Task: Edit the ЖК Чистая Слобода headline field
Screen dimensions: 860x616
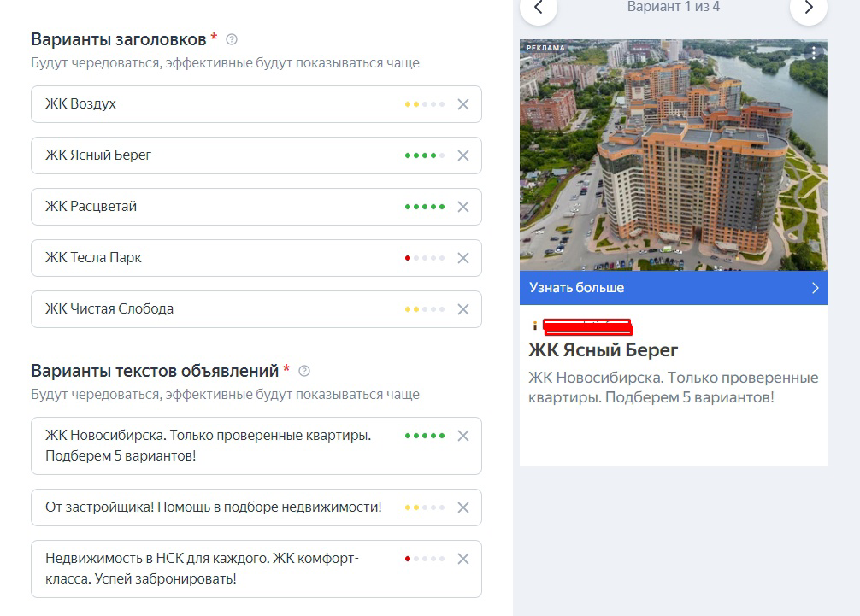Action: (256, 309)
